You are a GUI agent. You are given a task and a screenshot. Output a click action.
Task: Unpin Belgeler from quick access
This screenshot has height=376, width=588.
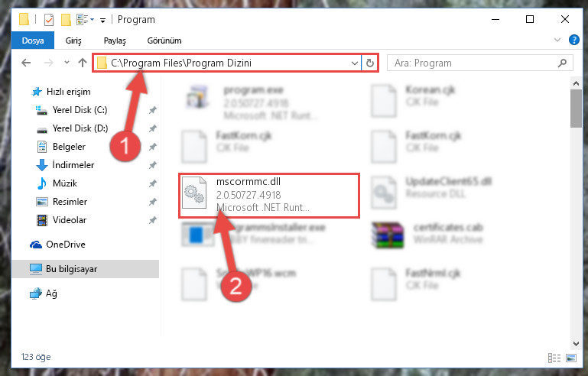153,147
